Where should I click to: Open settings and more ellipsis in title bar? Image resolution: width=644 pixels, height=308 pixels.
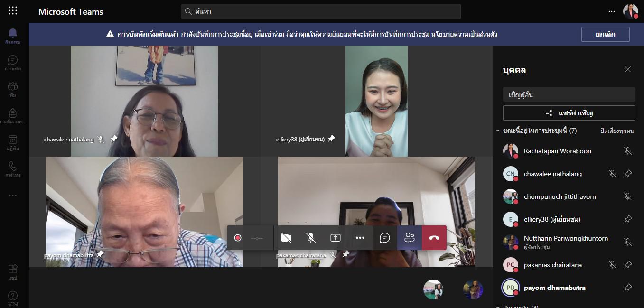pos(612,11)
